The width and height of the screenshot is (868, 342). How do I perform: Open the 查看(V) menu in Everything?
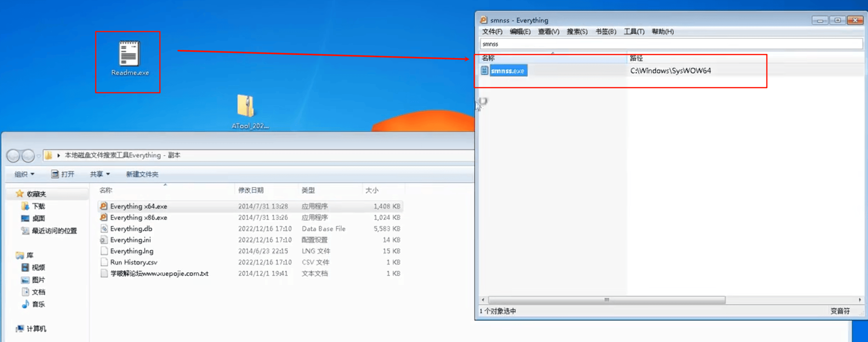(x=549, y=32)
